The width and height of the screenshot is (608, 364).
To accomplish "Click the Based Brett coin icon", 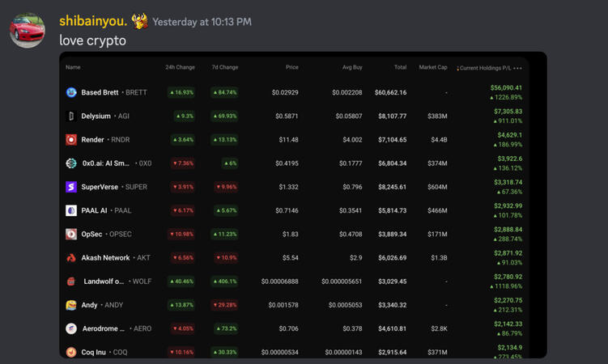I will [71, 92].
